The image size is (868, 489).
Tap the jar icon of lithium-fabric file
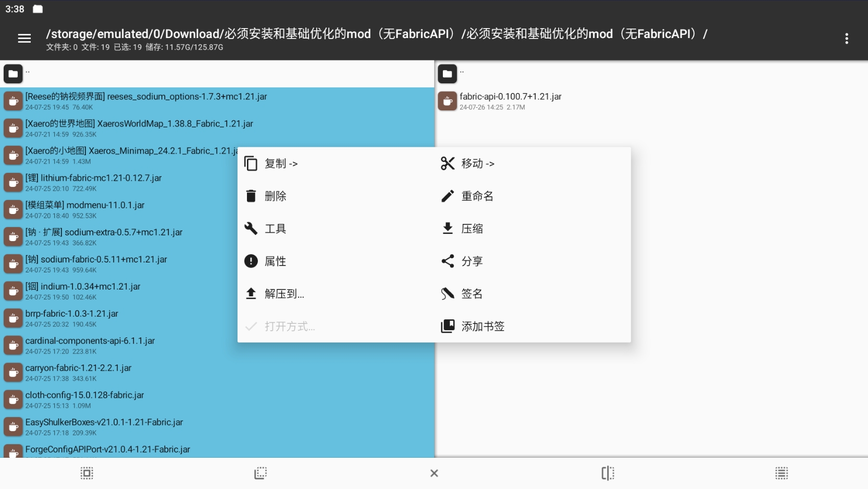click(x=13, y=182)
